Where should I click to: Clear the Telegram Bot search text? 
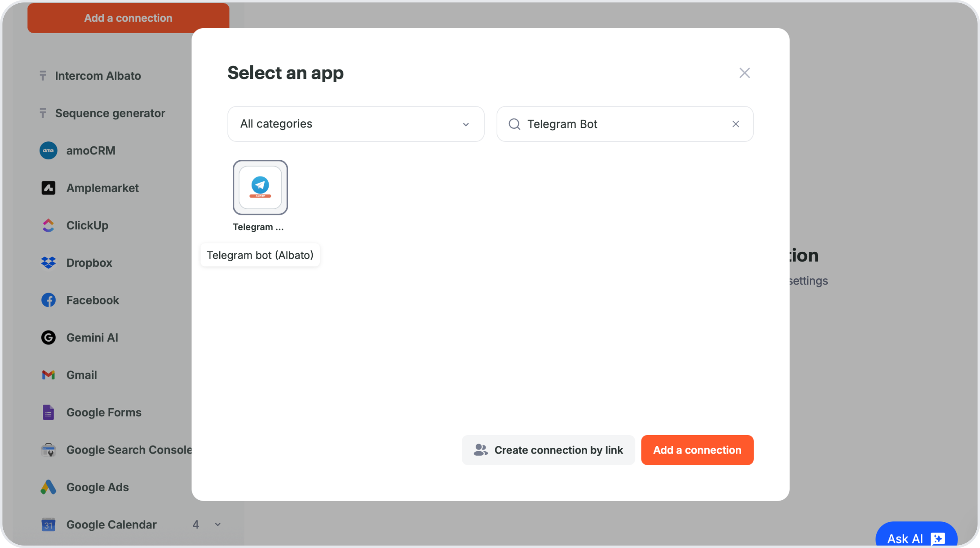[x=735, y=124]
